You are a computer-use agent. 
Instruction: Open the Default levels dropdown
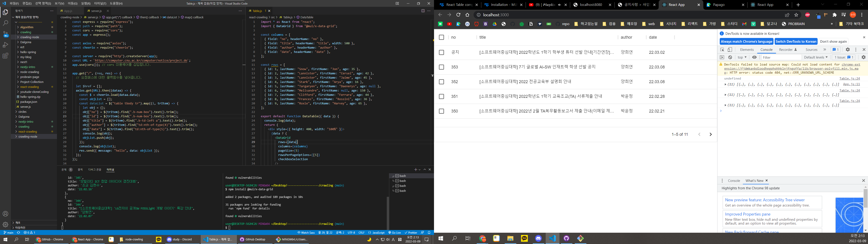pyautogui.click(x=815, y=57)
